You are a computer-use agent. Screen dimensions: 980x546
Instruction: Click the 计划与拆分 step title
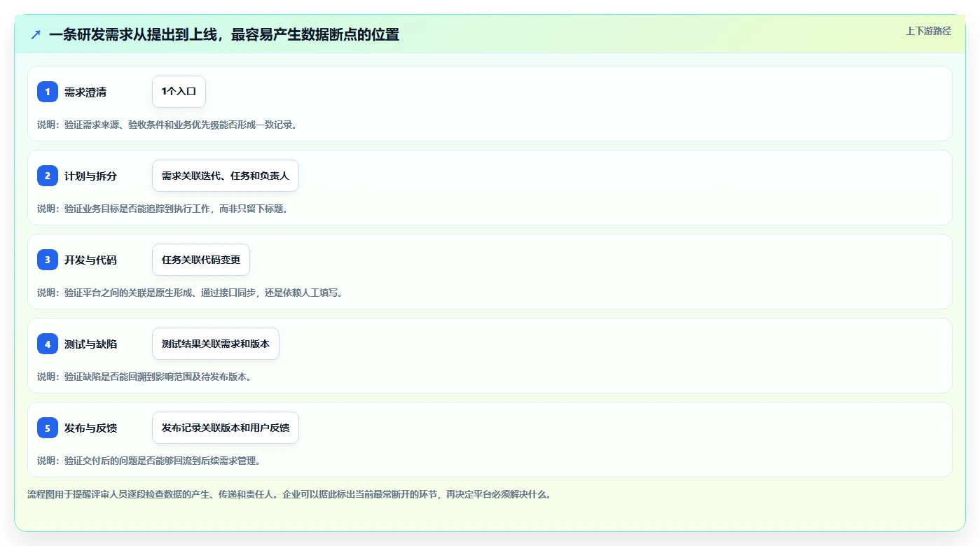[90, 176]
